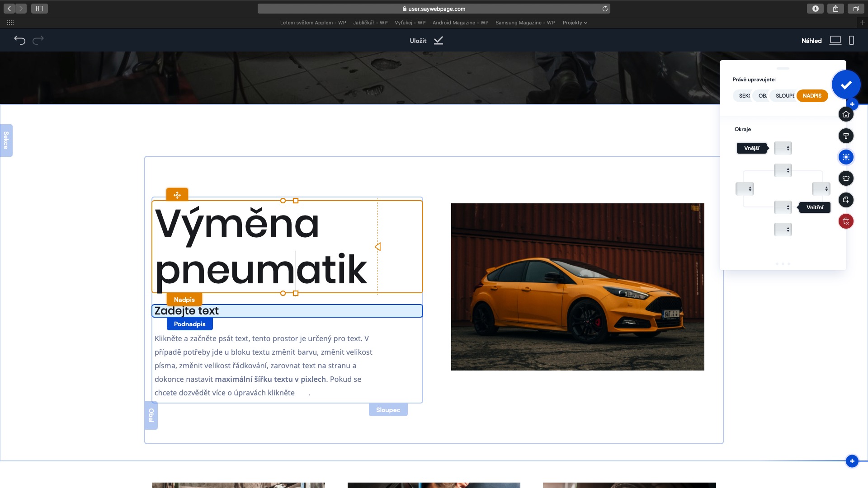The height and width of the screenshot is (488, 868).
Task: Open the text typography (T) tool
Action: click(846, 136)
